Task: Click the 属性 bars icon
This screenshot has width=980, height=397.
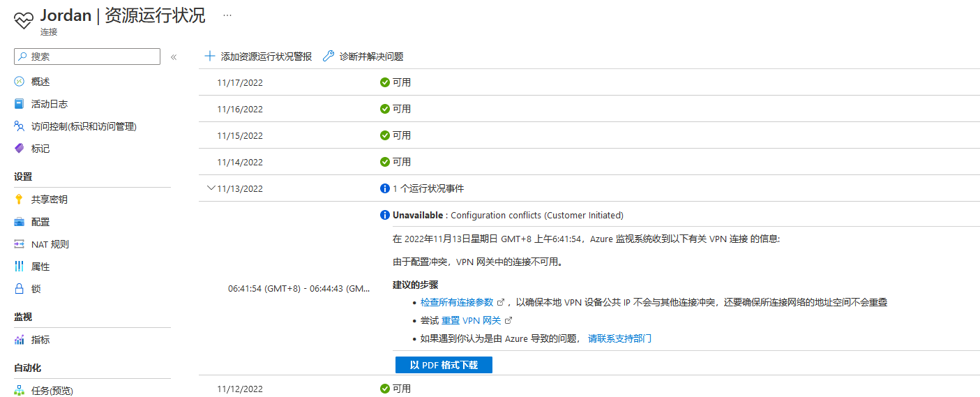Action: pos(19,267)
